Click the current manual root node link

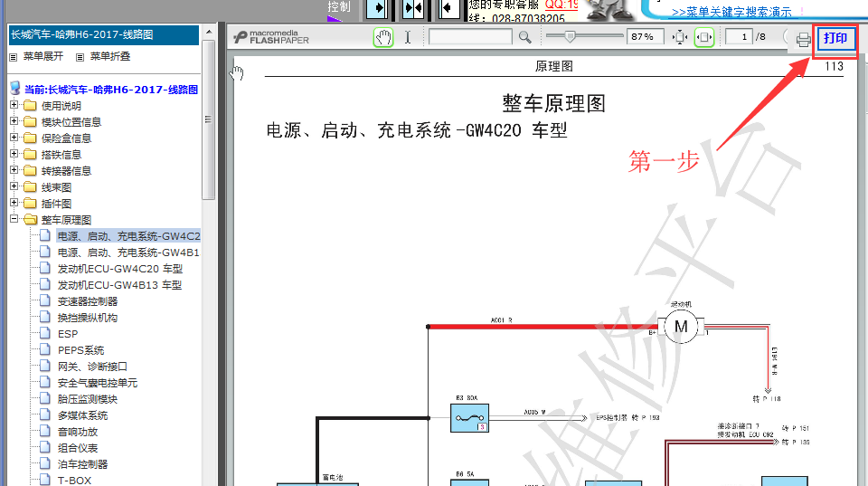click(110, 90)
